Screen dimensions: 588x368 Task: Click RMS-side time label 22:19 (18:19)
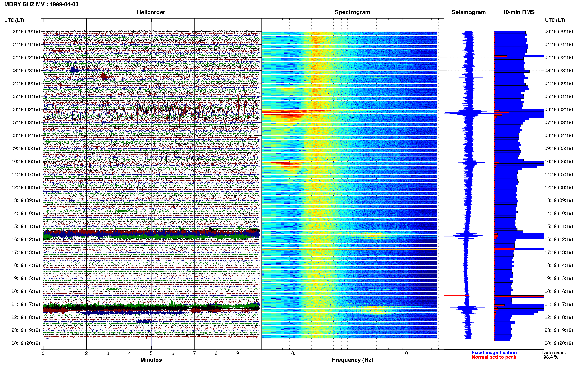[x=559, y=317]
